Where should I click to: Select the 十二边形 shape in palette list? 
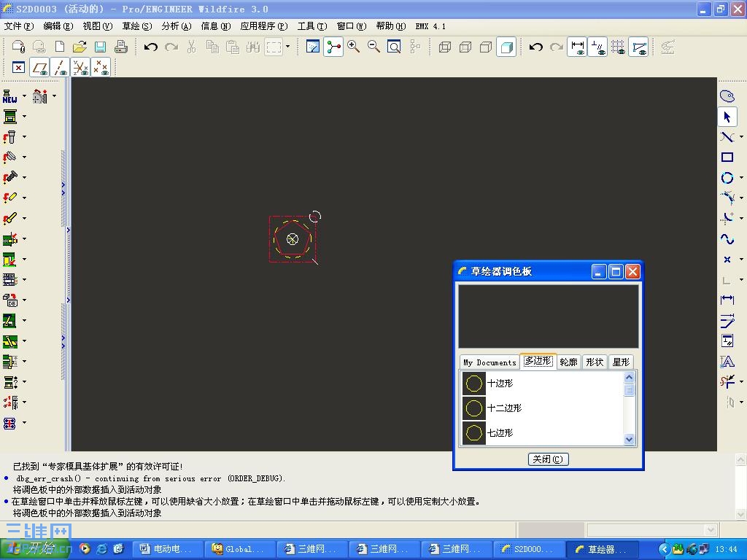point(543,408)
